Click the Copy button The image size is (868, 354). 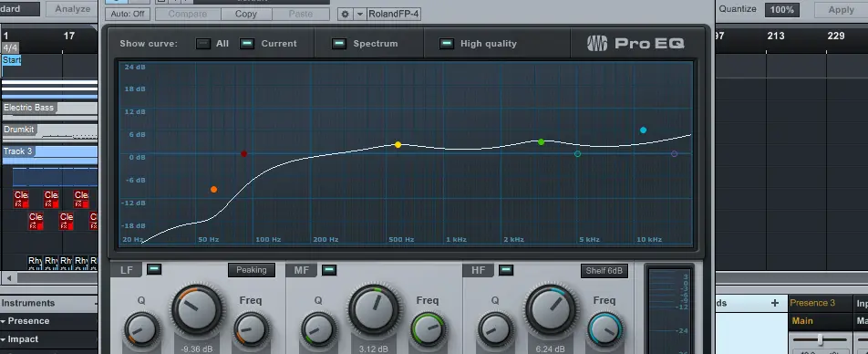[x=246, y=14]
